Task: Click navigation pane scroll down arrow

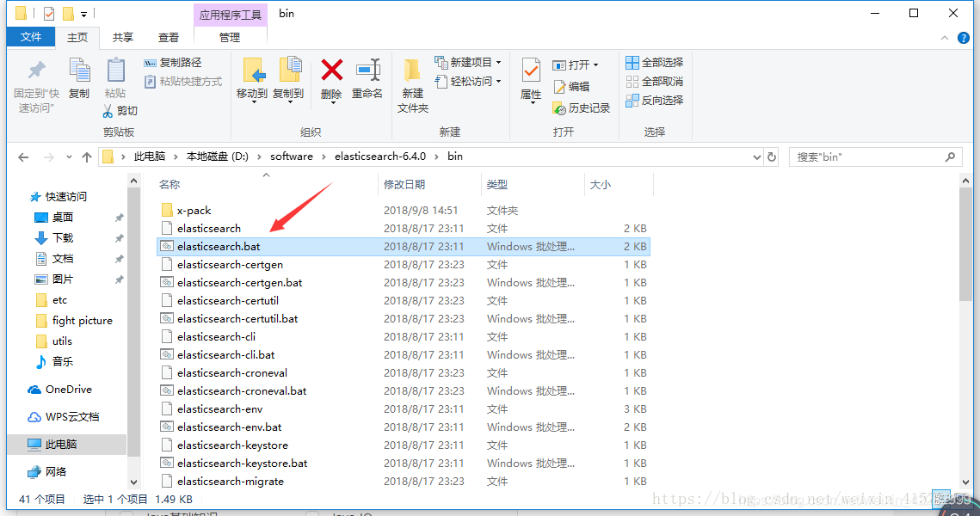Action: pyautogui.click(x=133, y=482)
